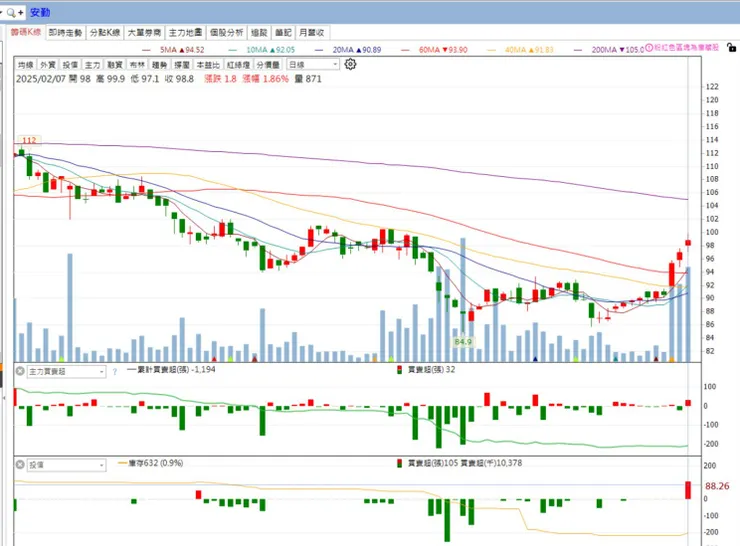Click the 84.9 low price marker
740x546 pixels.
pos(463,342)
